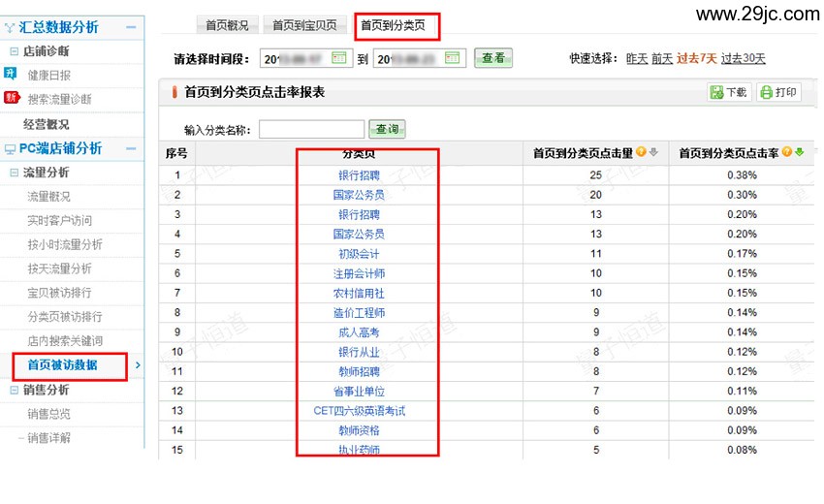Switch to the 首页概况 tab
The width and height of the screenshot is (824, 504).
[x=227, y=25]
